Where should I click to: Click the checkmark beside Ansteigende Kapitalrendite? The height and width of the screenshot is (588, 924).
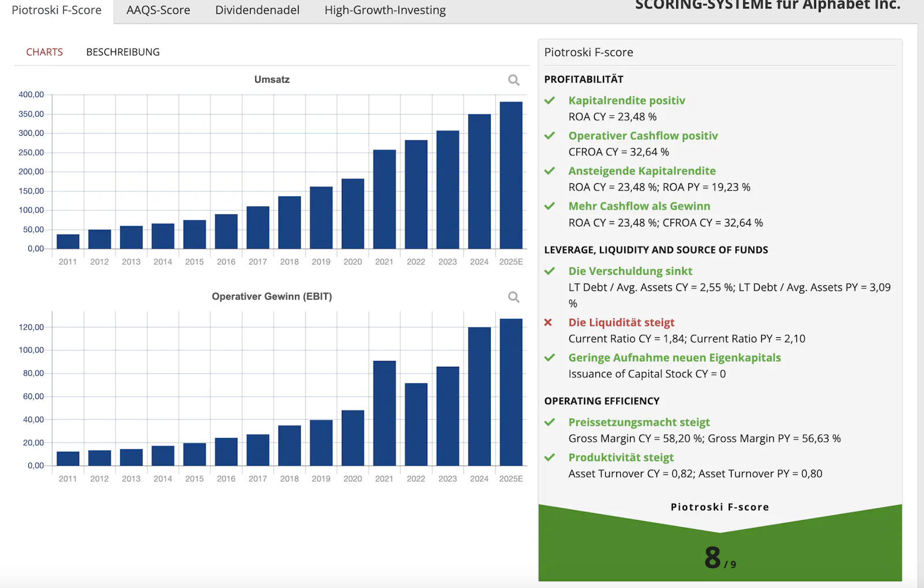(550, 171)
